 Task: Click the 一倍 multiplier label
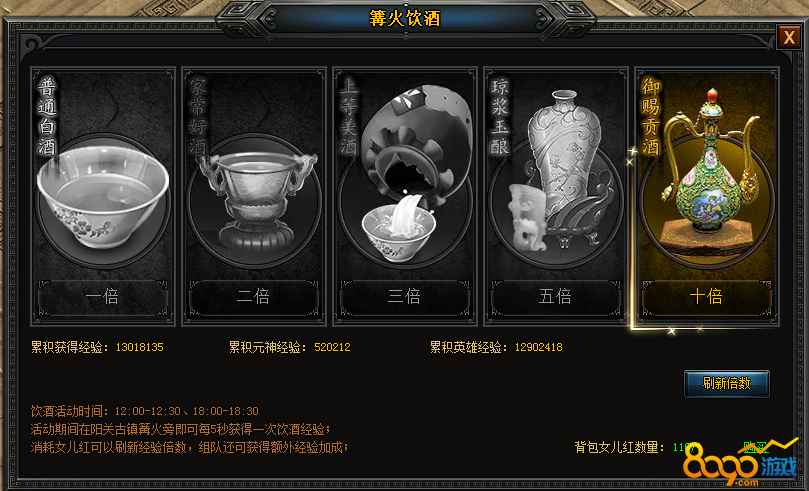point(103,297)
